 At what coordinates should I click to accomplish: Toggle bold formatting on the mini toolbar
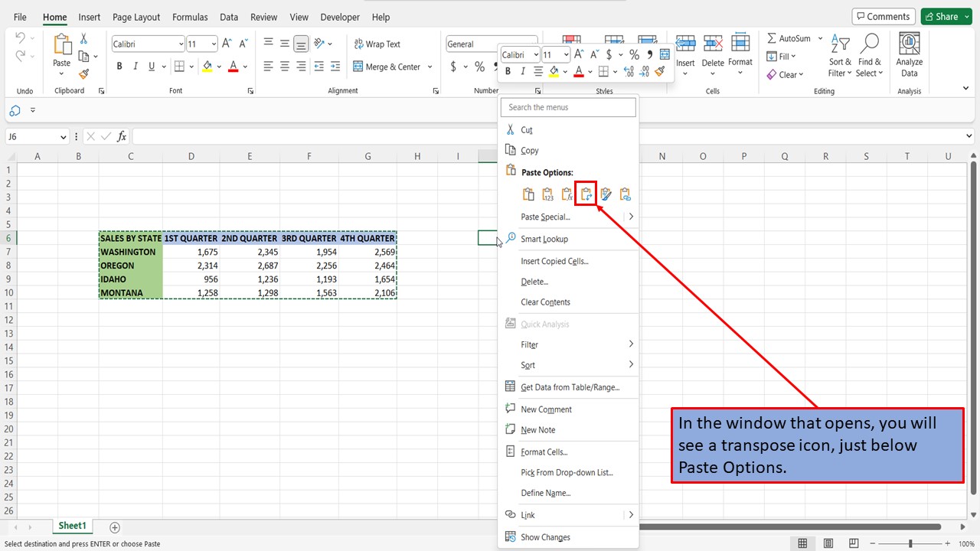point(507,70)
